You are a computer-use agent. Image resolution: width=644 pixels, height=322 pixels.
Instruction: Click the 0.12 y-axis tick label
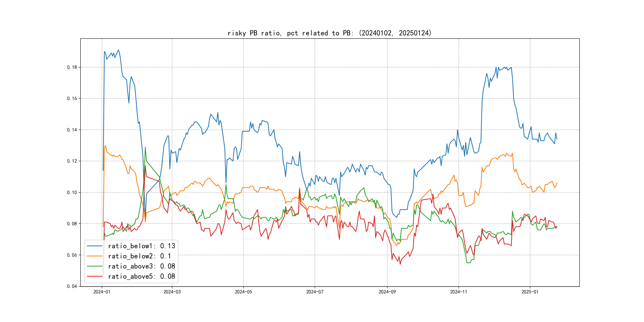pyautogui.click(x=72, y=161)
